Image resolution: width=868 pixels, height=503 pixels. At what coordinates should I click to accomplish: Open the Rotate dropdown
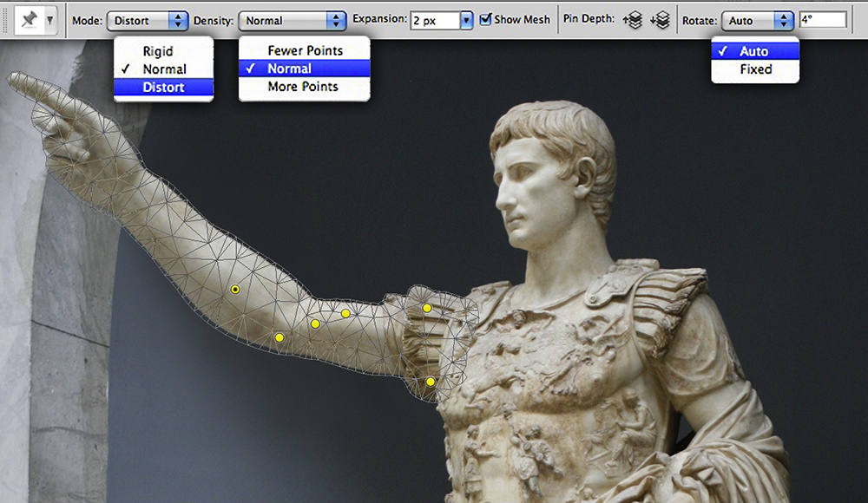pyautogui.click(x=758, y=21)
